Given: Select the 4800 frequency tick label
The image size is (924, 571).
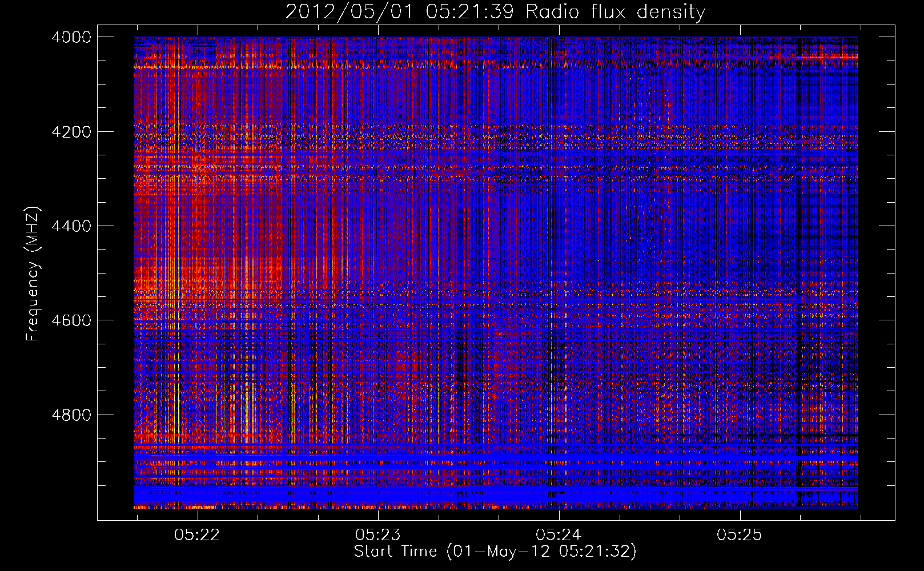Looking at the screenshot, I should [71, 415].
